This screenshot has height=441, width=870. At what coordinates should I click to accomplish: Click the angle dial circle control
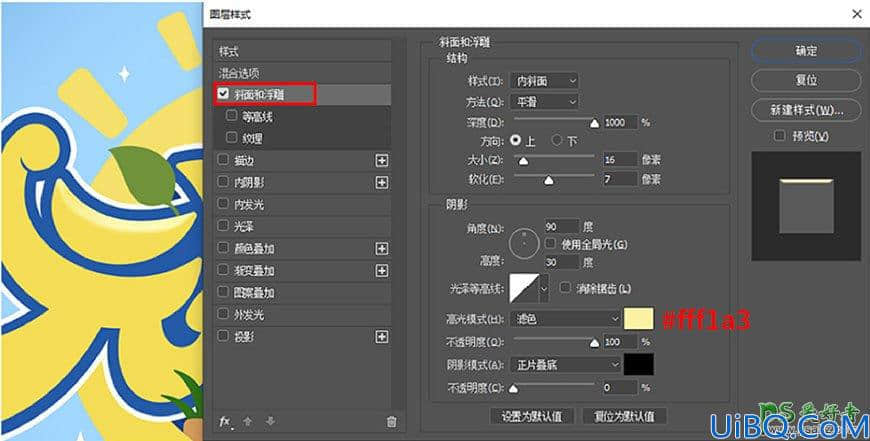click(524, 244)
